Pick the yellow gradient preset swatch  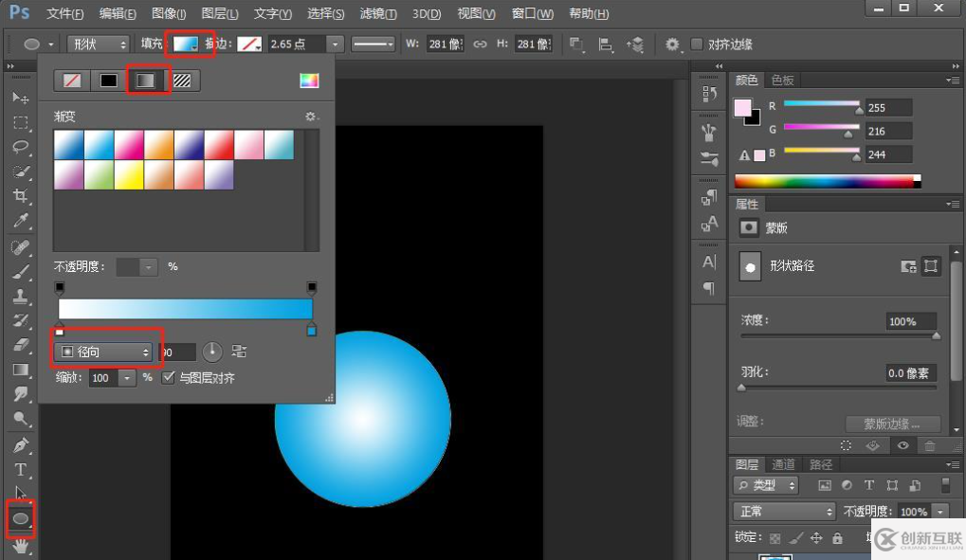pos(128,175)
